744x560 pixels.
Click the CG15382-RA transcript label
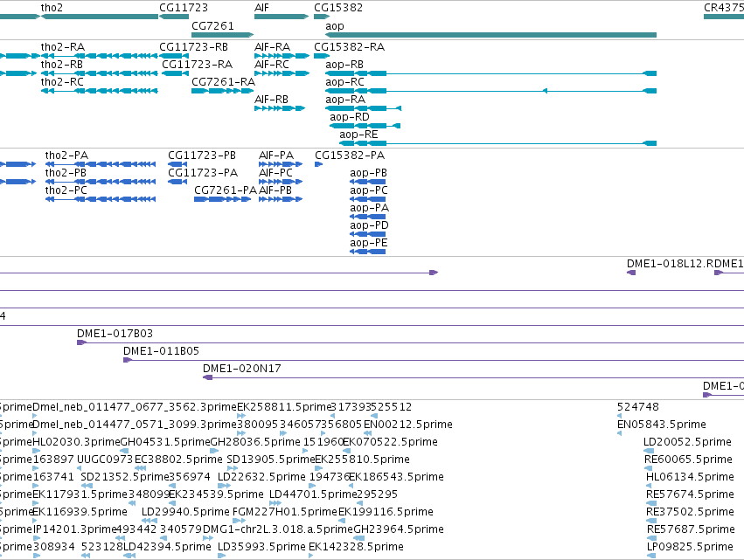point(349,47)
